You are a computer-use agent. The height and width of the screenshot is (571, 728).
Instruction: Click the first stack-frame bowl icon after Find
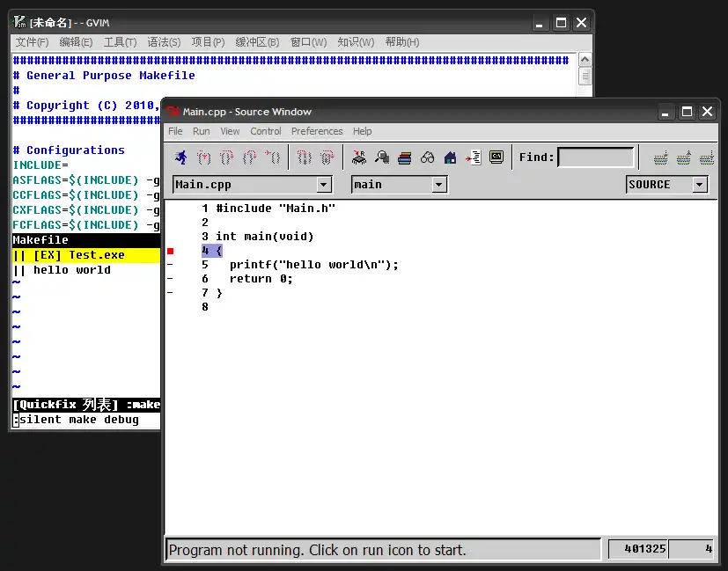661,157
